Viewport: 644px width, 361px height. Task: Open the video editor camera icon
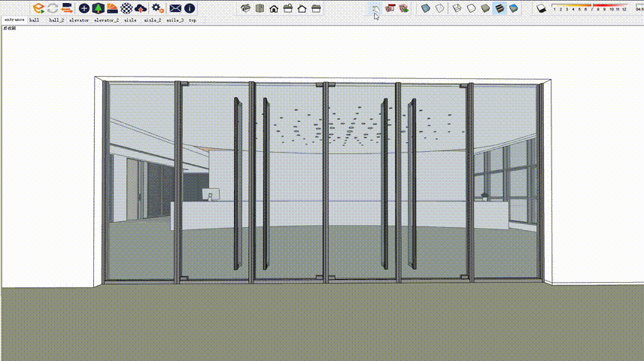pyautogui.click(x=67, y=8)
